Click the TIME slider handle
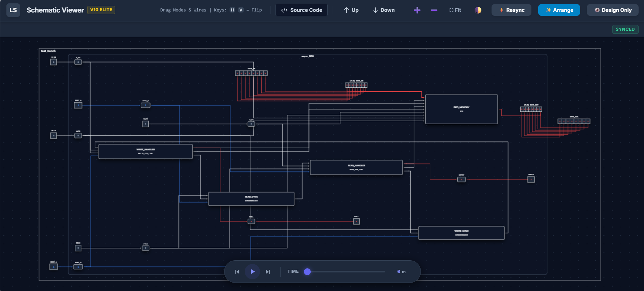Image resolution: width=644 pixels, height=291 pixels. (x=307, y=271)
